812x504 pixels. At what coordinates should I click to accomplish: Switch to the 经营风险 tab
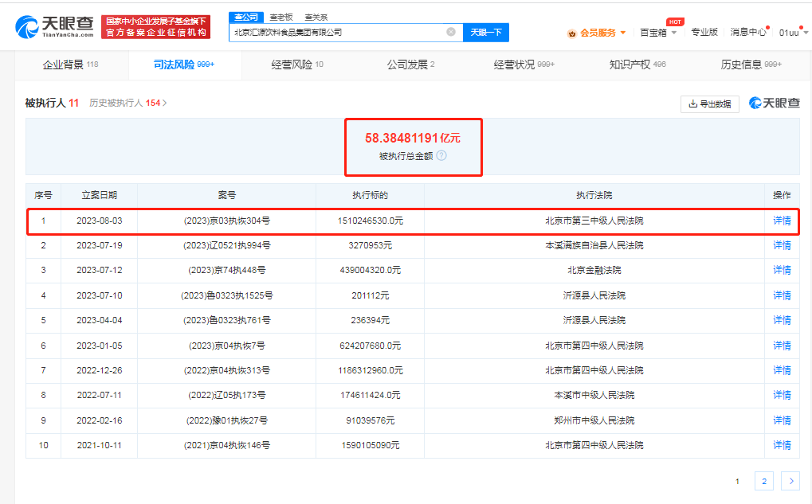(x=296, y=64)
